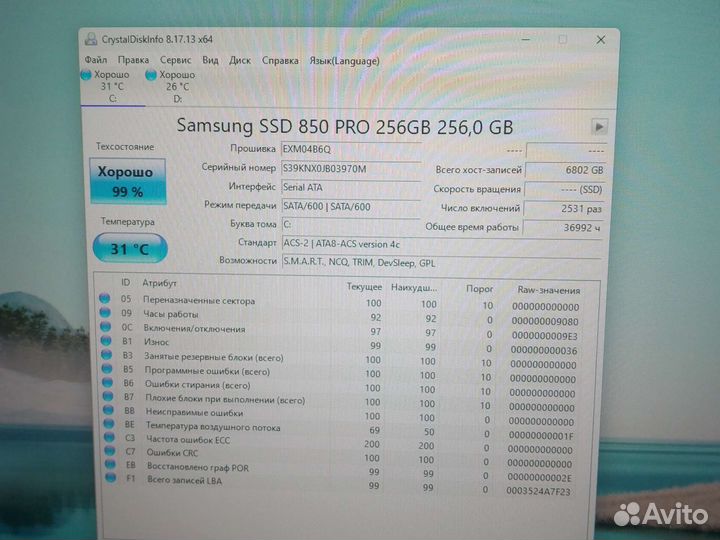Click the Хорошо 99 % health status button

[128, 181]
